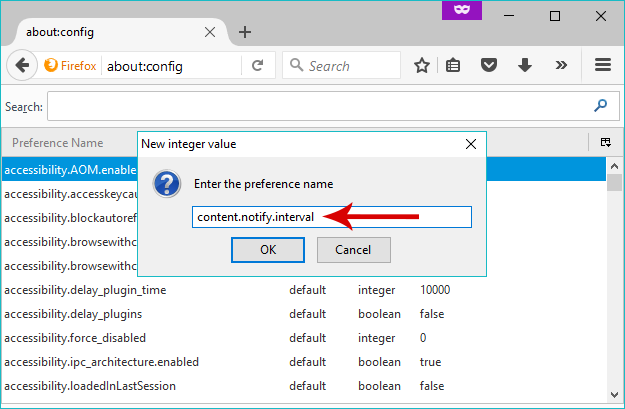Click the preference name input field
The image size is (625, 409).
pyautogui.click(x=332, y=217)
